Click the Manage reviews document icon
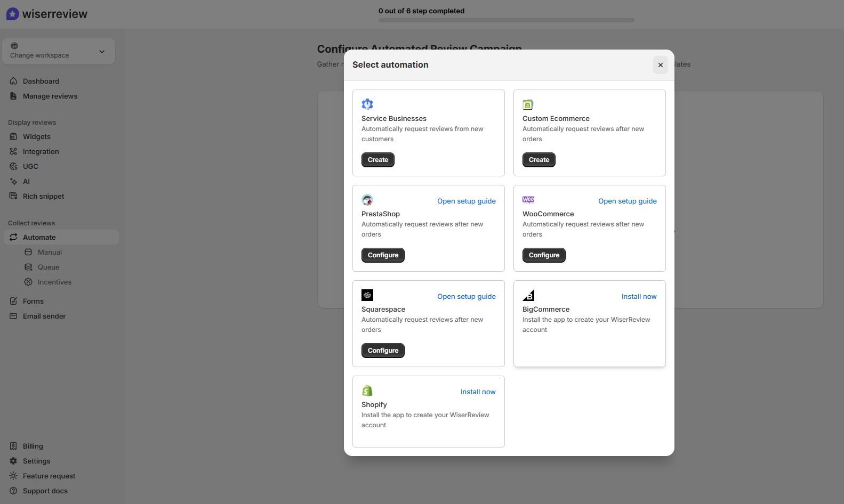This screenshot has height=504, width=844. click(x=13, y=96)
